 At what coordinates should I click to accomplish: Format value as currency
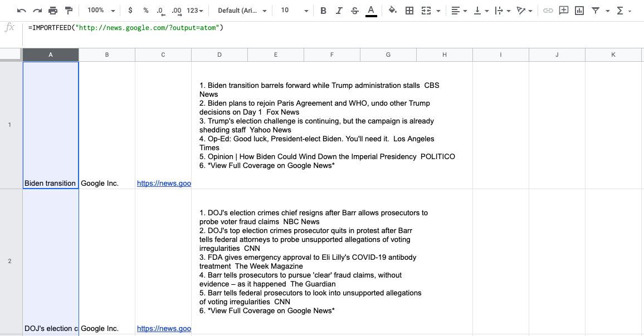[130, 10]
